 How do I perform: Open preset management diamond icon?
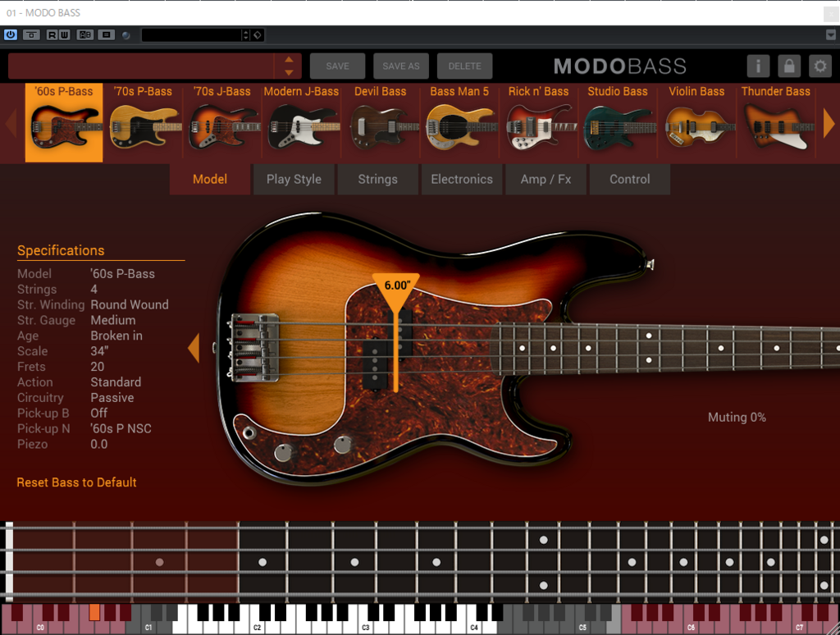pos(258,34)
